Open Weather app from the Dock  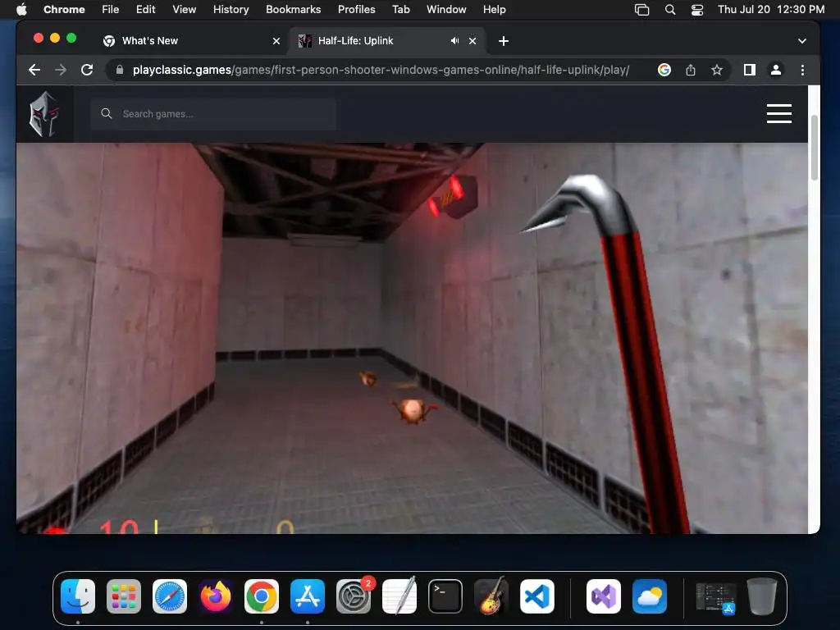(x=650, y=596)
